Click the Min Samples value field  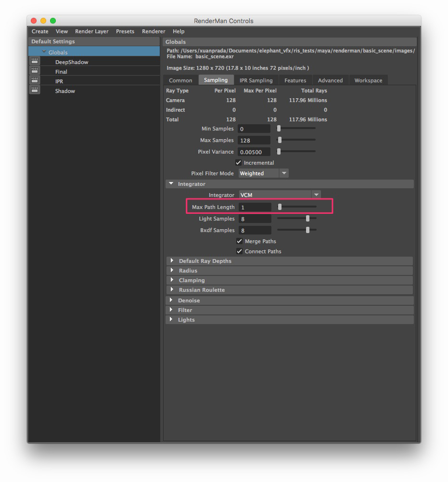point(254,129)
